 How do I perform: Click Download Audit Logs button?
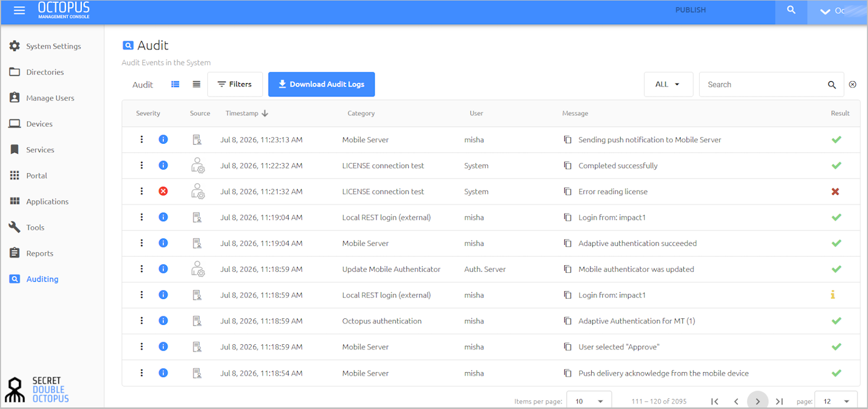tap(321, 84)
